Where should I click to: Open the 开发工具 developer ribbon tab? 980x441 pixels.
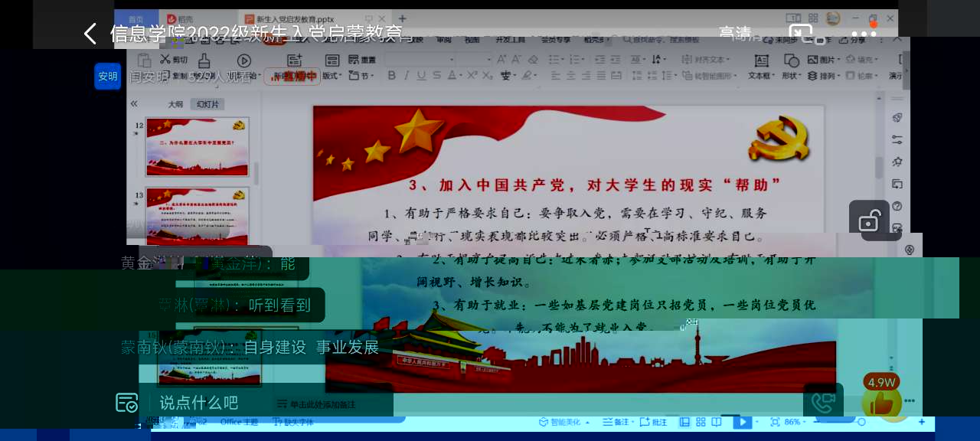pyautogui.click(x=510, y=40)
